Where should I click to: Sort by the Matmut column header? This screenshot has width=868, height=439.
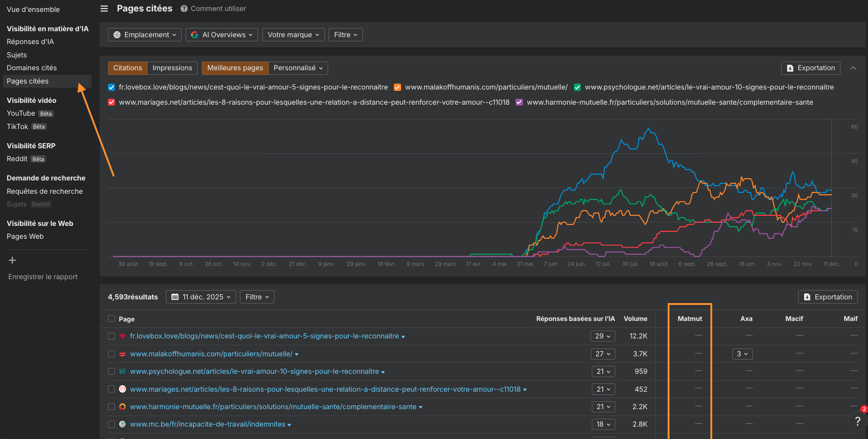click(x=690, y=319)
